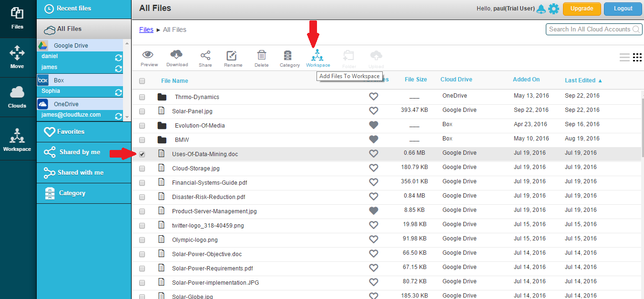This screenshot has width=644, height=299.
Task: Open the settings gear icon
Action: point(553,9)
